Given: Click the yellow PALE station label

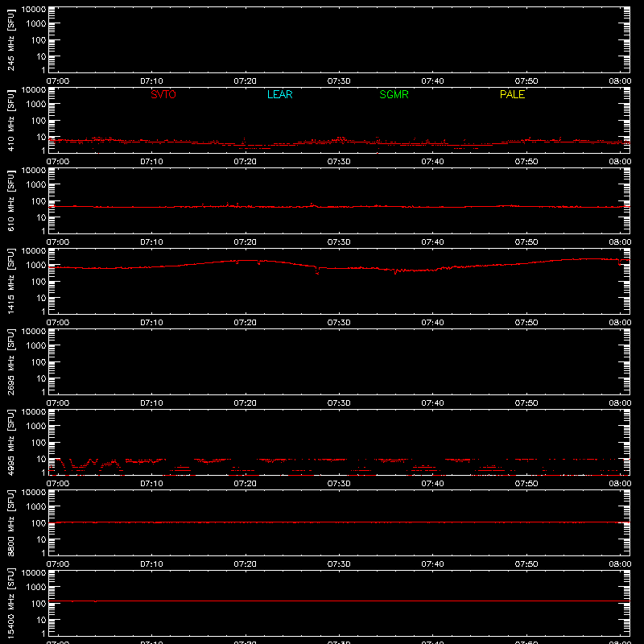Looking at the screenshot, I should (512, 94).
